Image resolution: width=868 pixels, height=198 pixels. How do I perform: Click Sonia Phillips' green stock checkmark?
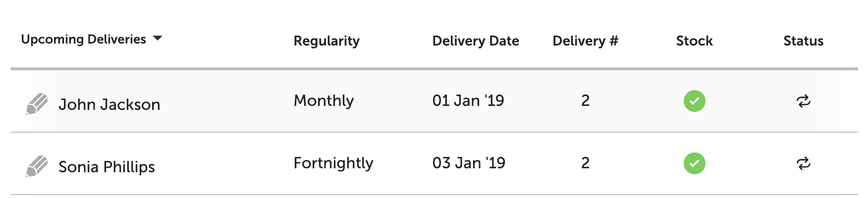[694, 163]
